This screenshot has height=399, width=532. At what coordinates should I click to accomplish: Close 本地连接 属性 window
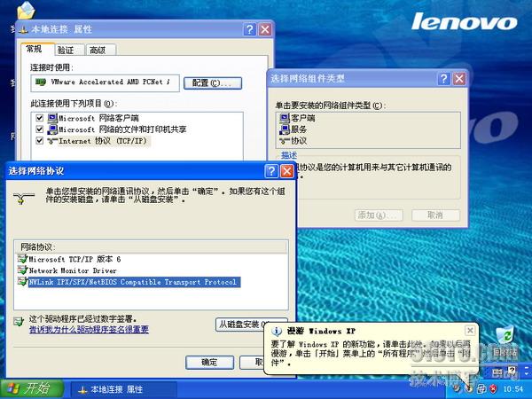pyautogui.click(x=265, y=29)
